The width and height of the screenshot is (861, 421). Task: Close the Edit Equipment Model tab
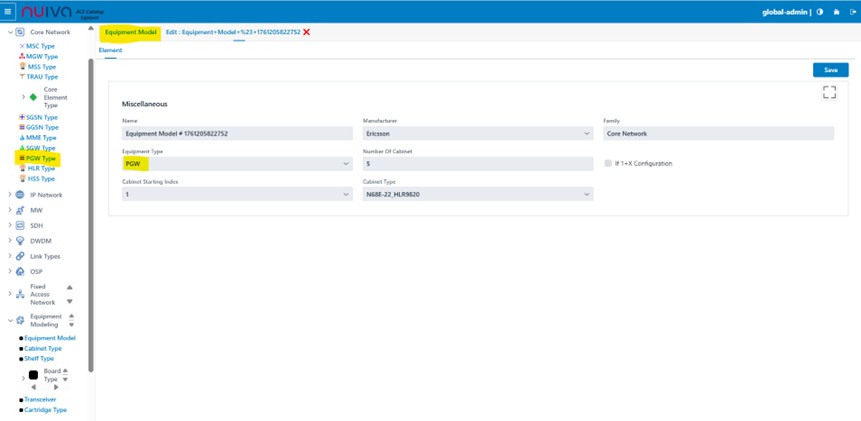(x=307, y=32)
